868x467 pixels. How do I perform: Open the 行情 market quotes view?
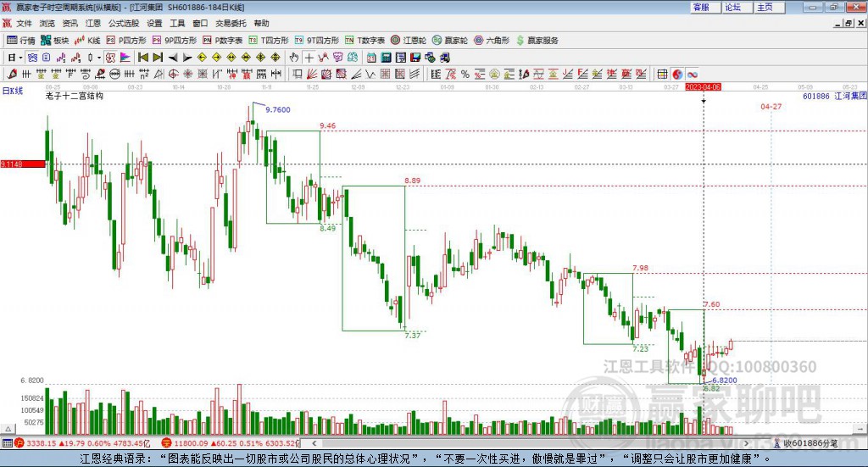click(21, 41)
